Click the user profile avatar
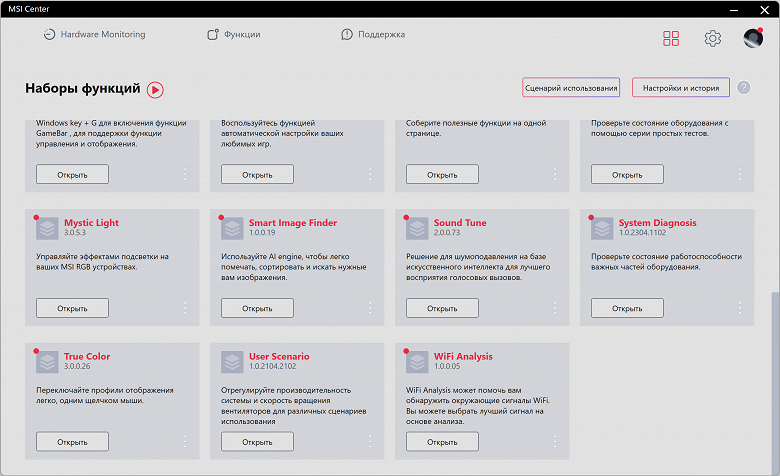The height and width of the screenshot is (476, 780). tap(753, 38)
